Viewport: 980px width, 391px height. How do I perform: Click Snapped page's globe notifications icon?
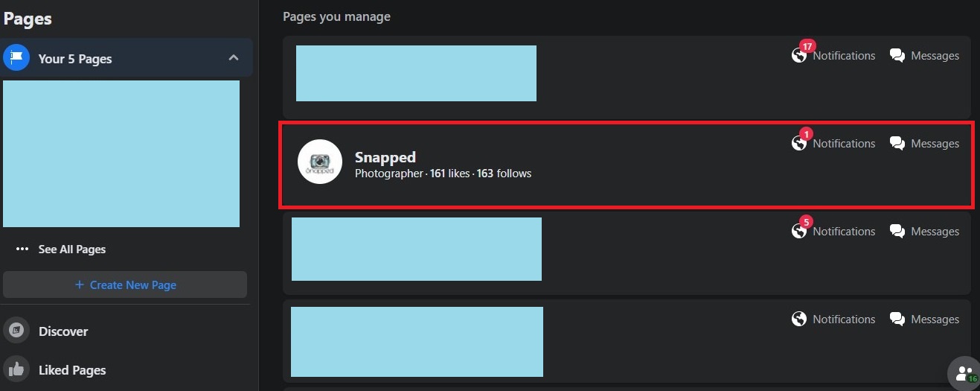point(799,144)
